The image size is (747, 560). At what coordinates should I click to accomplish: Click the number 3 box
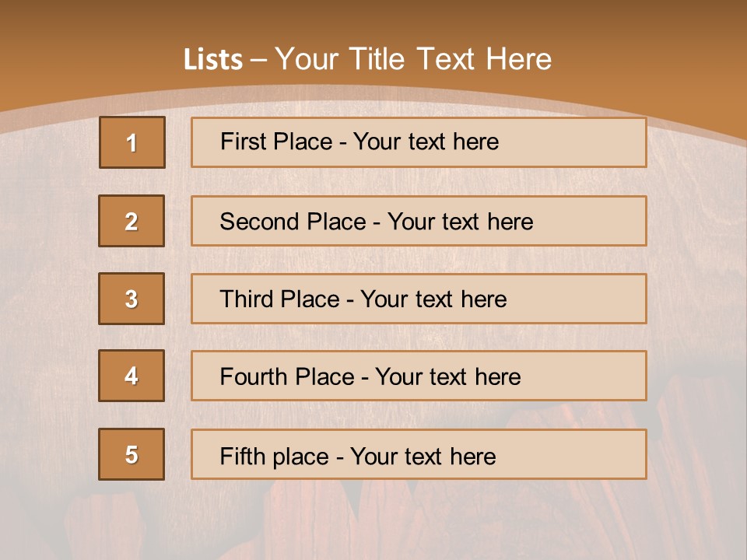[x=132, y=299]
